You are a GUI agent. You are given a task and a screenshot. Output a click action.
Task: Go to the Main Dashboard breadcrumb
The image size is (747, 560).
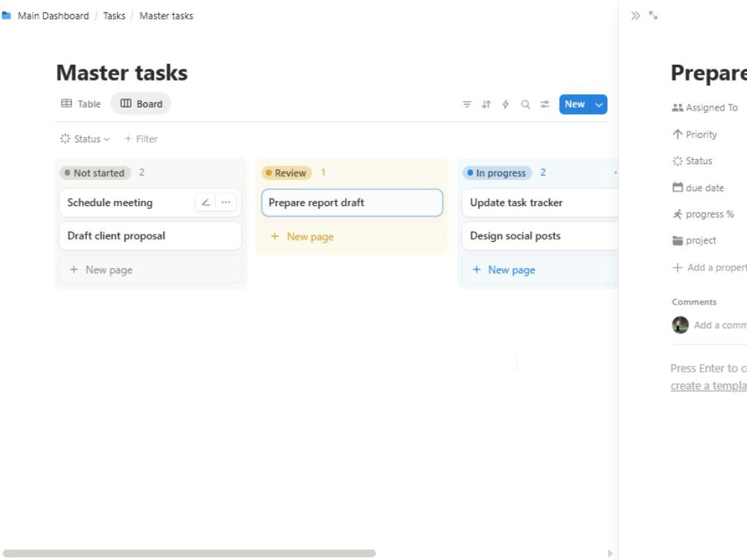[53, 16]
